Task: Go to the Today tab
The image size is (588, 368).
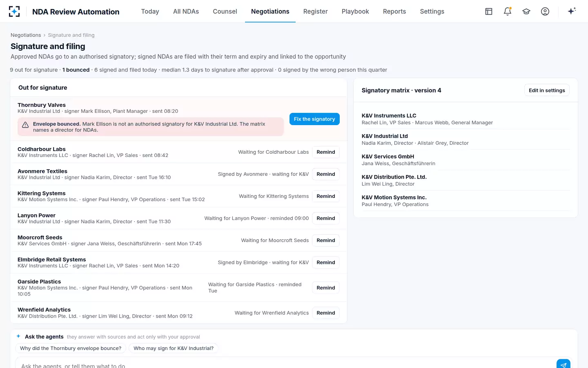Action: click(x=150, y=11)
